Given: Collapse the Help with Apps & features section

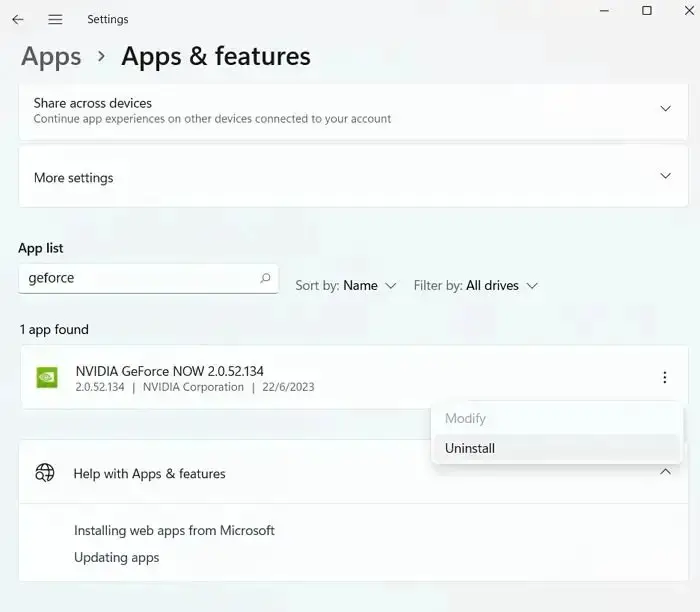Looking at the screenshot, I should click(x=665, y=472).
